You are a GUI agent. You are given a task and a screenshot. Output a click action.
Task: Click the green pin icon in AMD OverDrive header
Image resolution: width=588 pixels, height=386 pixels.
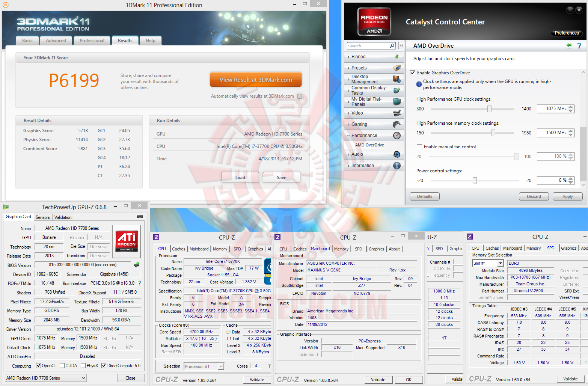(568, 45)
